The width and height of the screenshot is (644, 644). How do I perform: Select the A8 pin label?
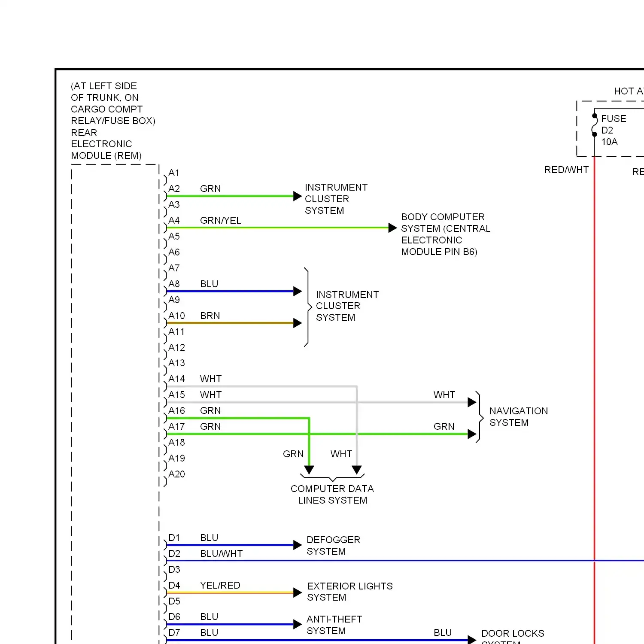(x=174, y=284)
